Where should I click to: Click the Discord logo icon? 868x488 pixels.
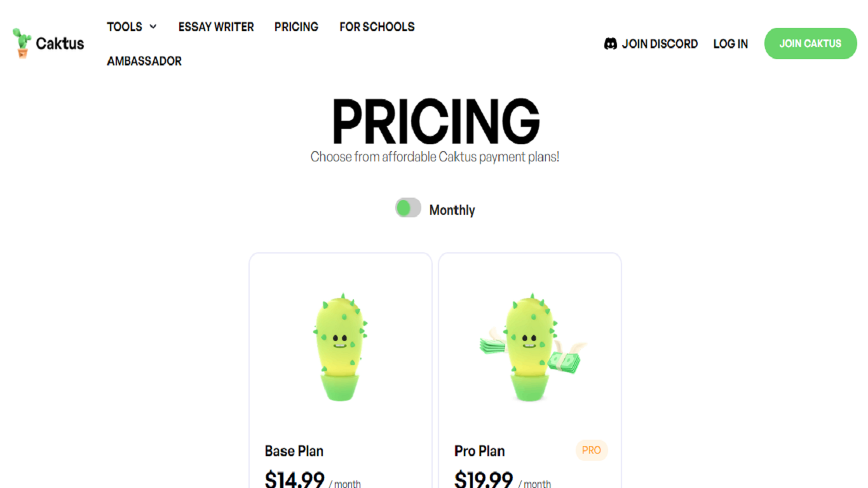pyautogui.click(x=610, y=44)
